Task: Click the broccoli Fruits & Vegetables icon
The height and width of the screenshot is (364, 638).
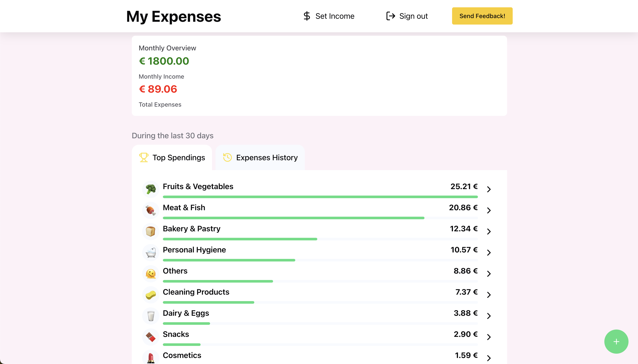Action: [x=151, y=189]
